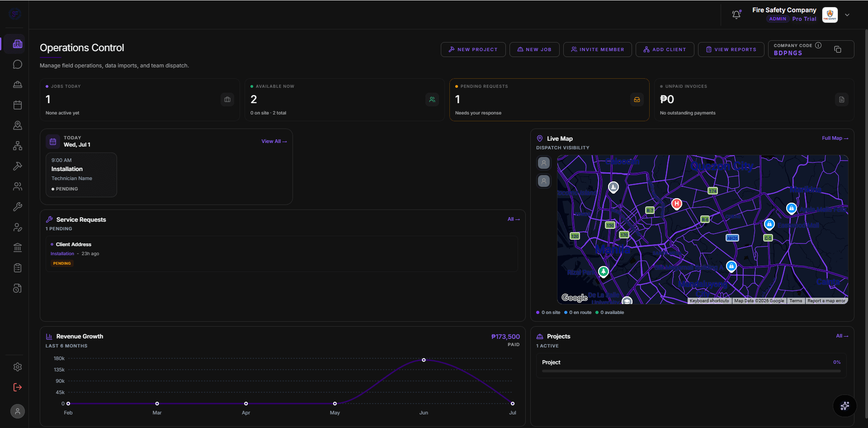The image size is (868, 428).
Task: Open the calendar sidebar icon
Action: click(18, 105)
